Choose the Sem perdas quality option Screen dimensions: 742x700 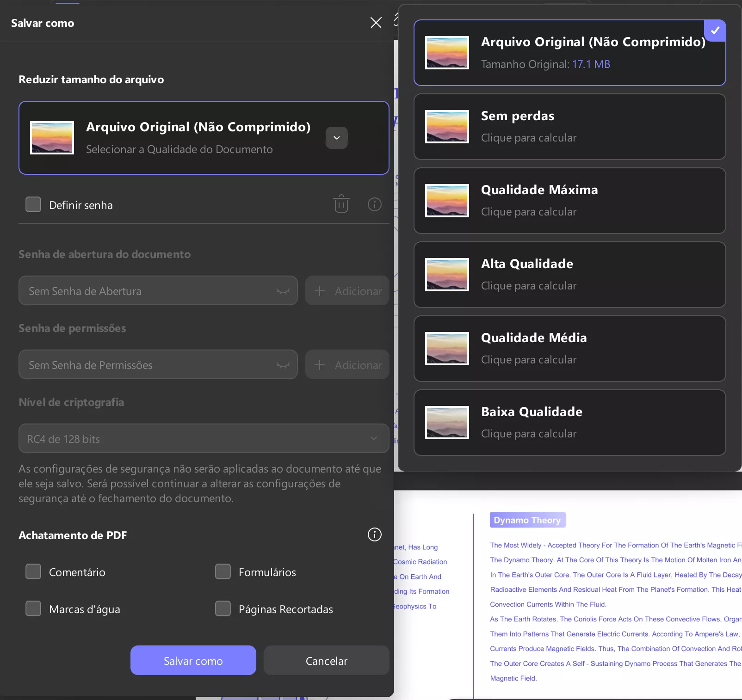coord(570,127)
